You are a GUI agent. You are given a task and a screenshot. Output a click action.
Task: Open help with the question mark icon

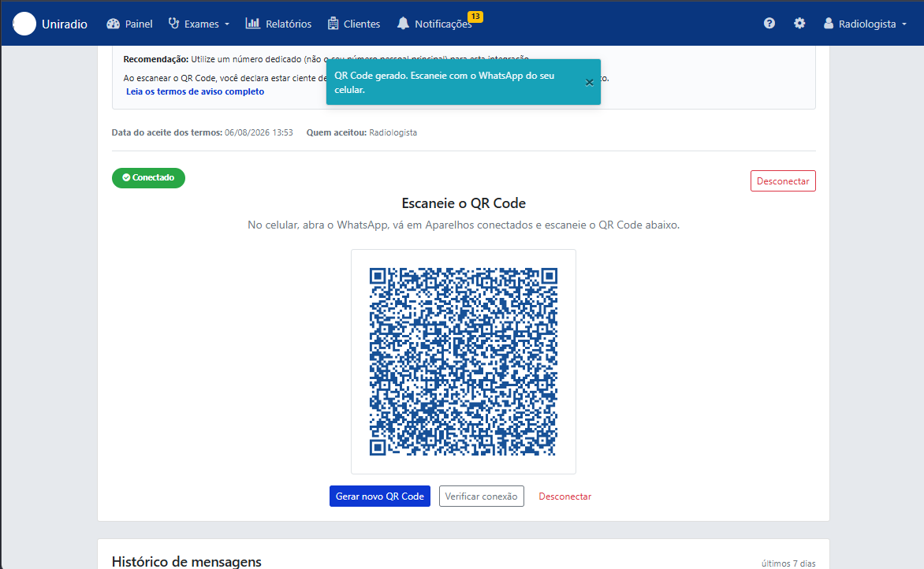pos(769,23)
